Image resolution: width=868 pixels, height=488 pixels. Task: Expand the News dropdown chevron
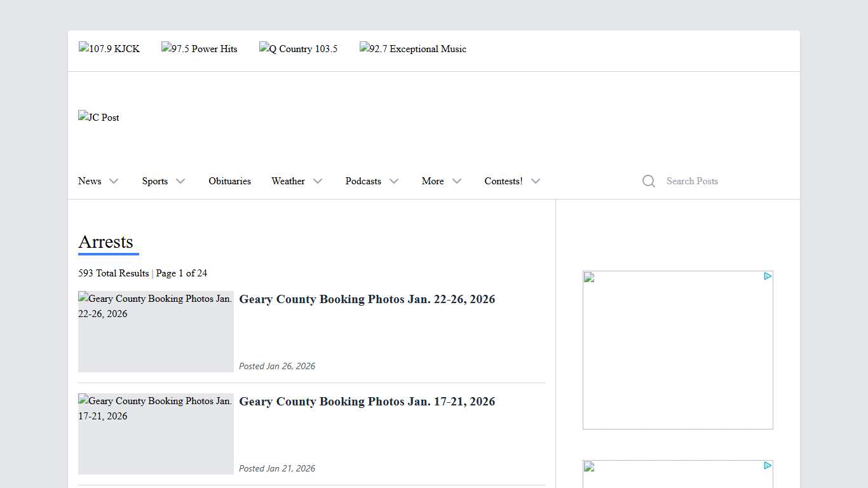pyautogui.click(x=114, y=181)
